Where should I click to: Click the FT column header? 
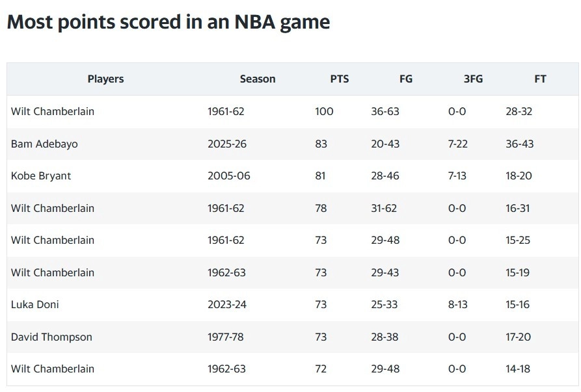(x=540, y=79)
